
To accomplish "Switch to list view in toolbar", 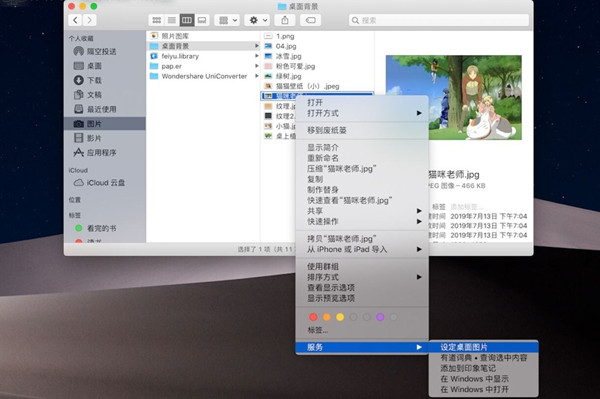I will point(172,20).
